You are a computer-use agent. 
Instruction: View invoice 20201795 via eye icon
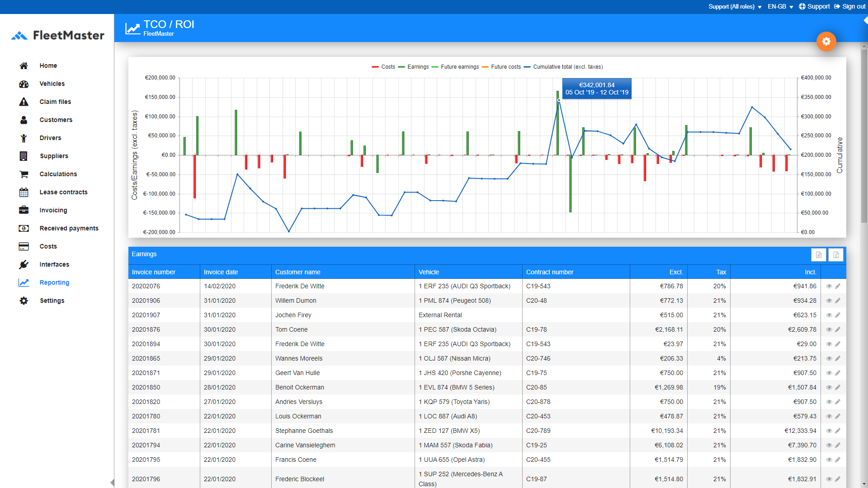click(x=829, y=460)
